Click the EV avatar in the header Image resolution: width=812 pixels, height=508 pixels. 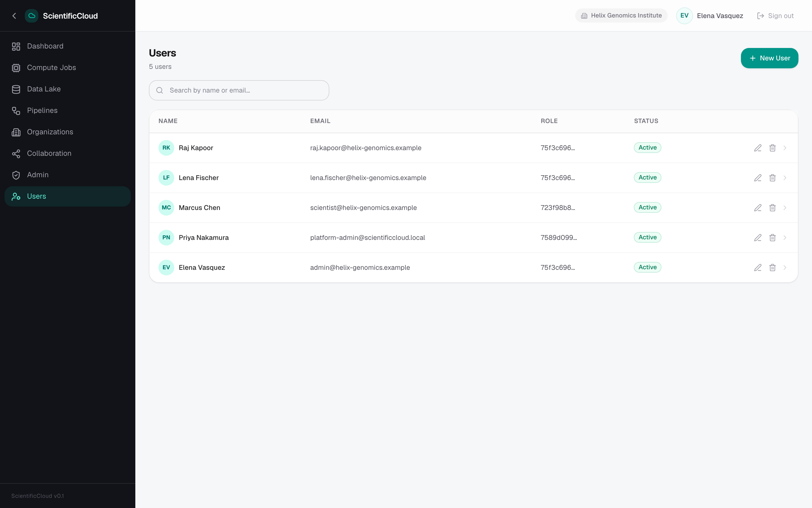coord(684,16)
